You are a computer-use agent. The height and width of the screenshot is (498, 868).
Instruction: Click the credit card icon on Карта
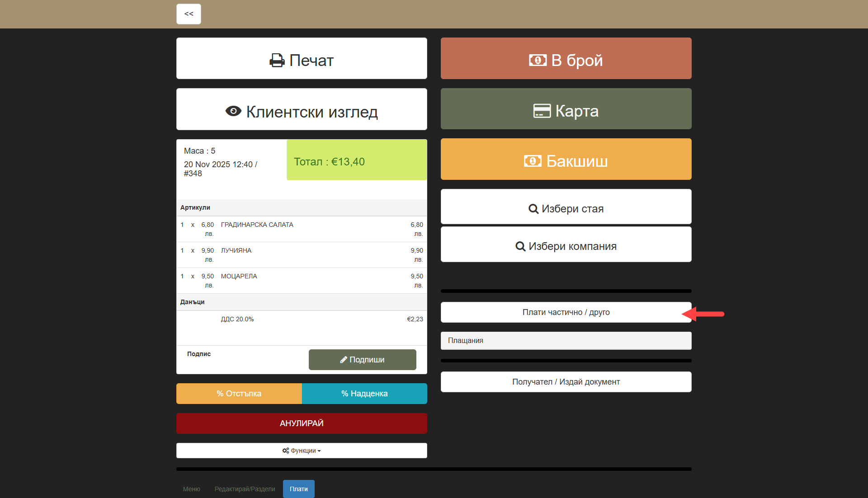point(542,111)
